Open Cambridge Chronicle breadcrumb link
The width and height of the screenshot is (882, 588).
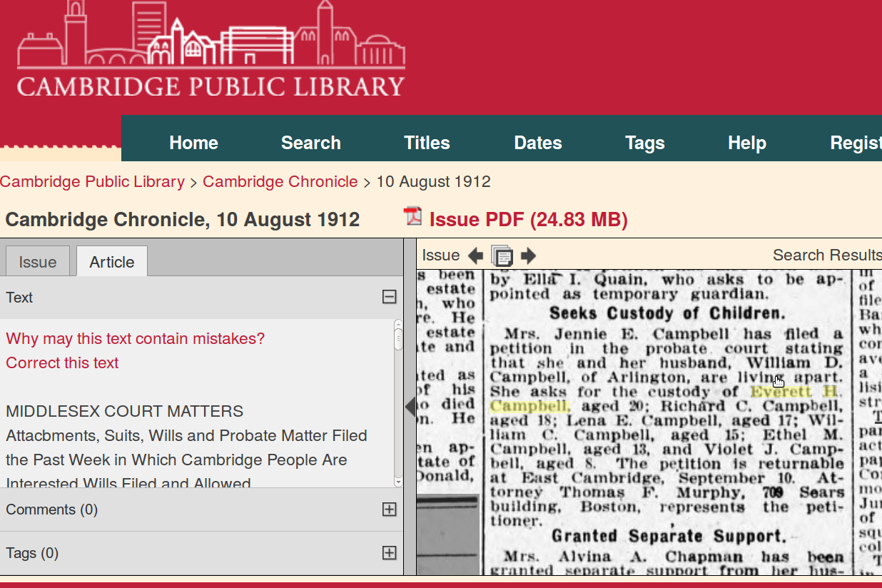(x=280, y=181)
